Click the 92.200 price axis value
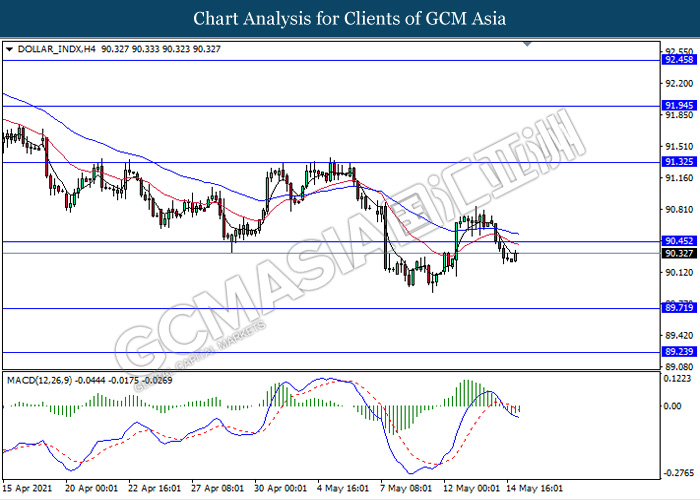 click(x=679, y=83)
